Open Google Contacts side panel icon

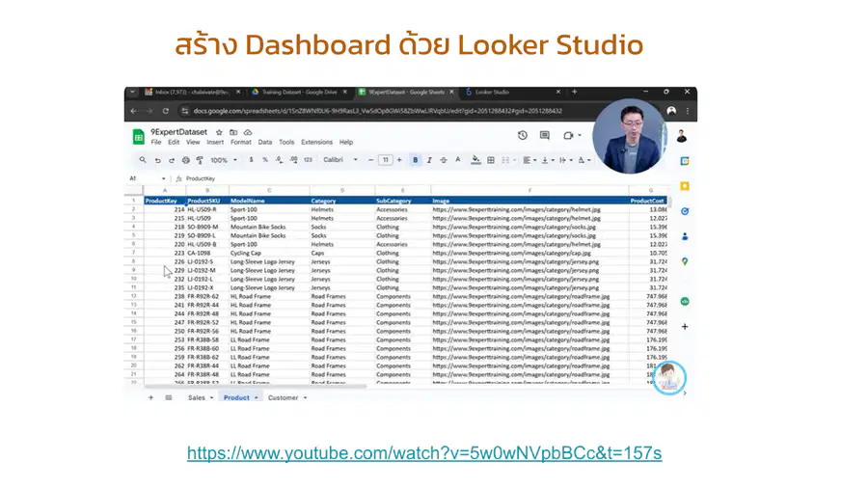[685, 236]
